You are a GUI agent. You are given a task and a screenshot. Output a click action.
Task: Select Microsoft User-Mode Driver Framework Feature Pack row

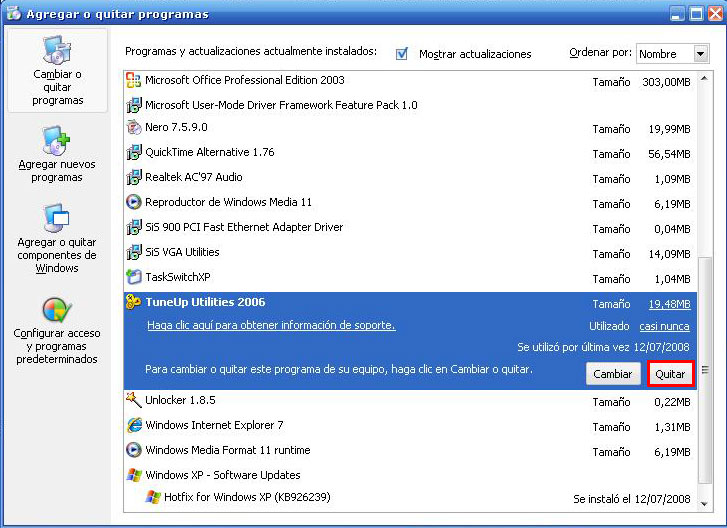click(410, 105)
